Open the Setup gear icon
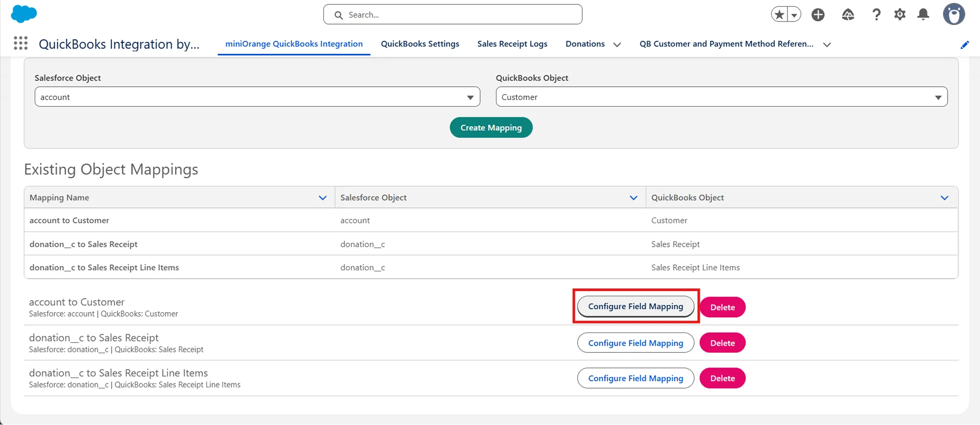Image resolution: width=980 pixels, height=425 pixels. (900, 15)
